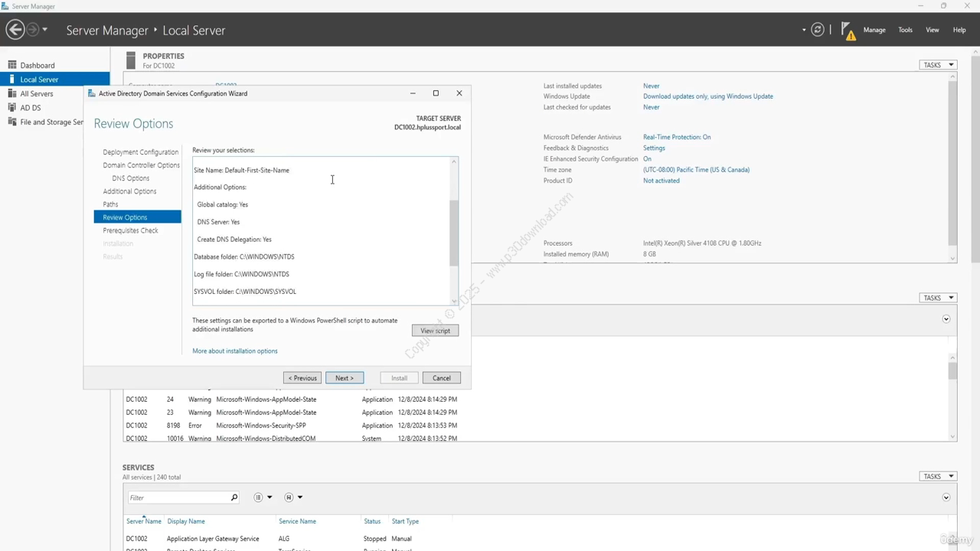Open the Properties TASKS dropdown
Screen dimensions: 980x551
click(938, 65)
